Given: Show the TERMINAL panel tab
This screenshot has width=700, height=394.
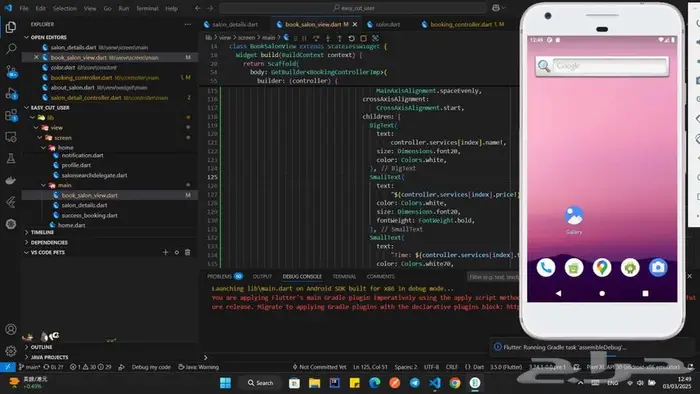Looking at the screenshot, I should [x=344, y=277].
